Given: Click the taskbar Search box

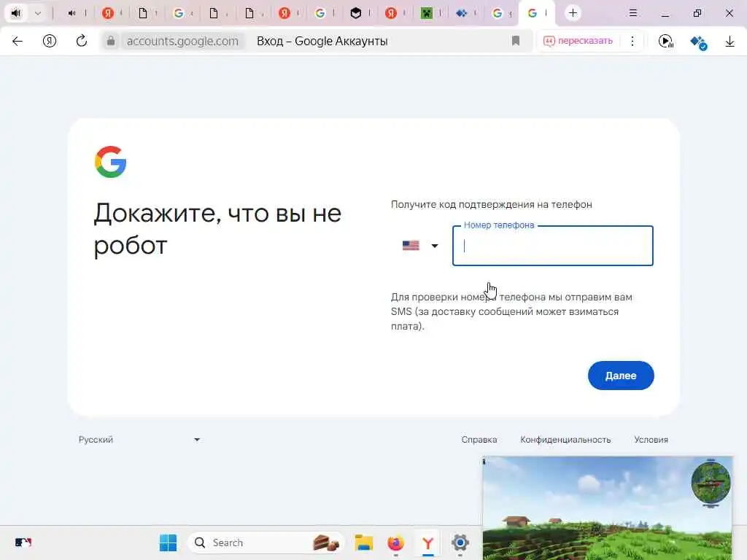Looking at the screenshot, I should pyautogui.click(x=266, y=542).
